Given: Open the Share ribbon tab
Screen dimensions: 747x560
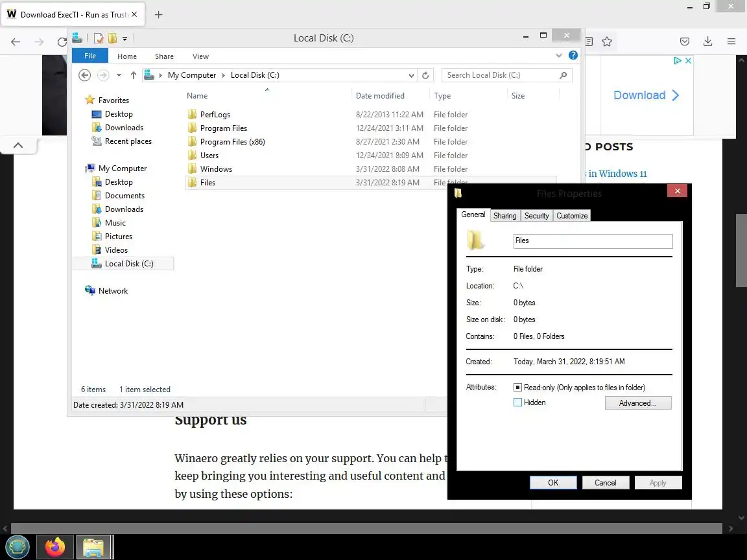Looking at the screenshot, I should click(x=164, y=56).
